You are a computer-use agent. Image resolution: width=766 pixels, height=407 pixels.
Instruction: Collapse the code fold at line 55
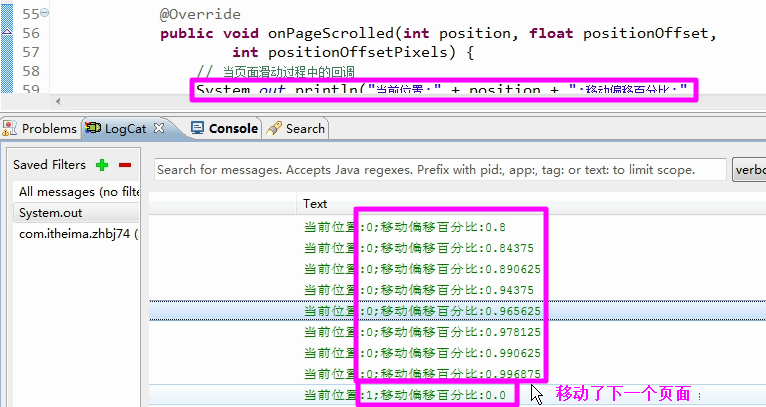(x=44, y=13)
